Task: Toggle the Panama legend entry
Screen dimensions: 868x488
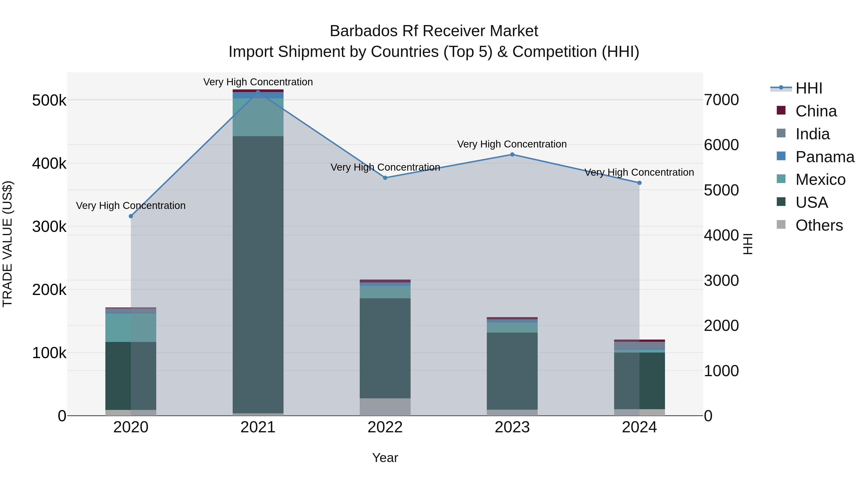Action: 815,157
